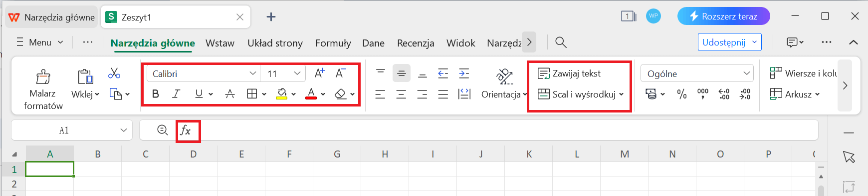The width and height of the screenshot is (868, 196).
Task: Click the Wklej paste icon
Action: point(85,76)
